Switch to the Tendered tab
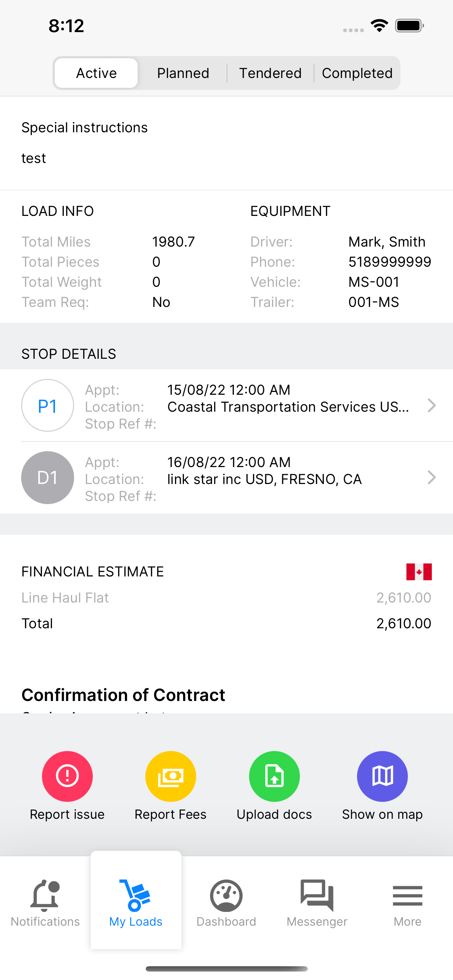 (270, 73)
